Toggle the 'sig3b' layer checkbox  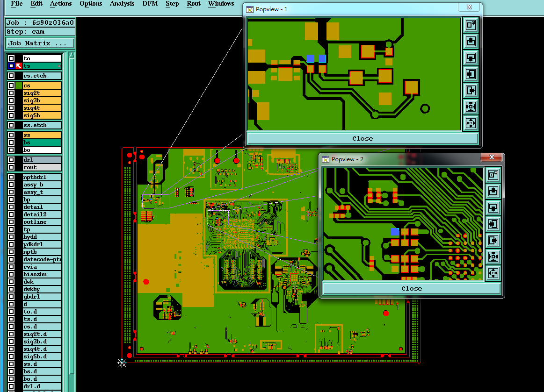click(x=11, y=100)
